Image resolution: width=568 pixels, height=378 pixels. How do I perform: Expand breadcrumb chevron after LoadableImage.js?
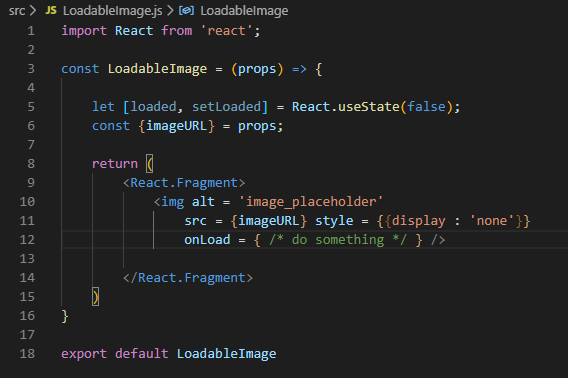(170, 11)
